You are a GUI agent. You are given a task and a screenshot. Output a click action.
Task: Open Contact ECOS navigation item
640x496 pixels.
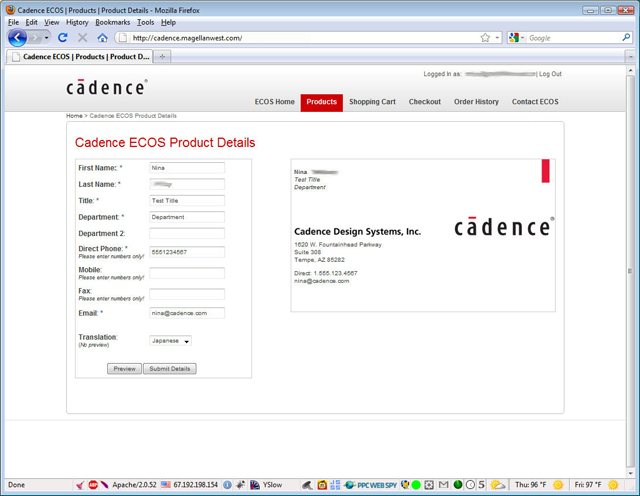click(x=535, y=102)
